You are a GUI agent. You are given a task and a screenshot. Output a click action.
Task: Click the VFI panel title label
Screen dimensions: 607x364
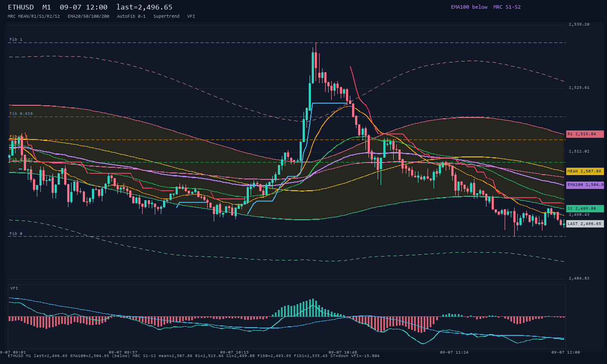click(14, 288)
